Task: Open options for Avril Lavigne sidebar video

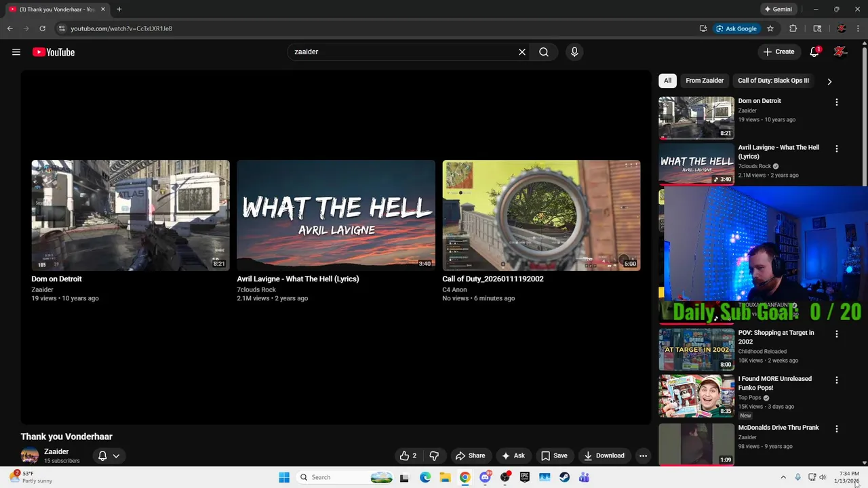Action: [836, 148]
